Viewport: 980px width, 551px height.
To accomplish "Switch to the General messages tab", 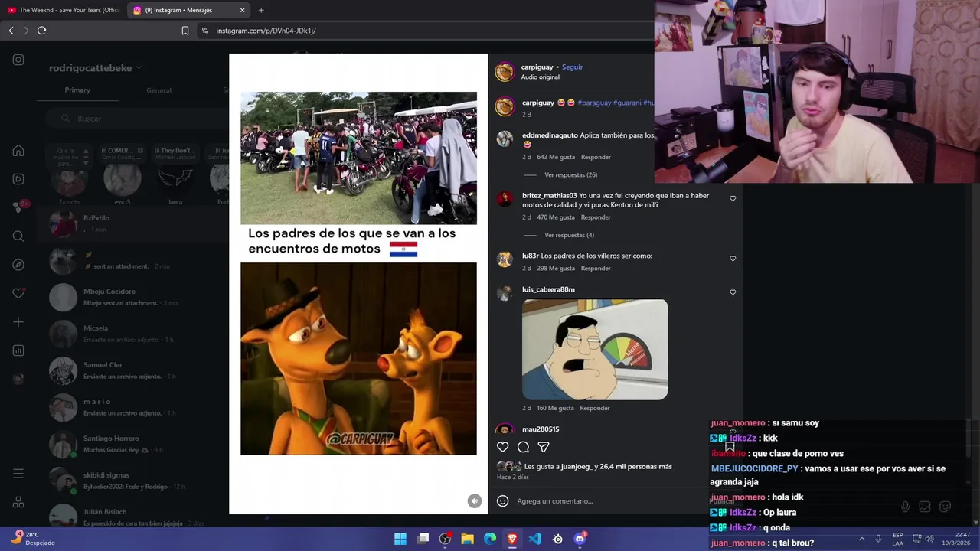I will pyautogui.click(x=158, y=90).
